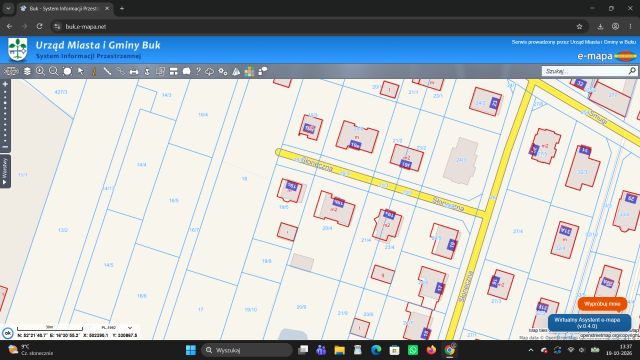The image size is (640, 360).
Task: Expand the Warstwy side panel
Action: coord(5,171)
